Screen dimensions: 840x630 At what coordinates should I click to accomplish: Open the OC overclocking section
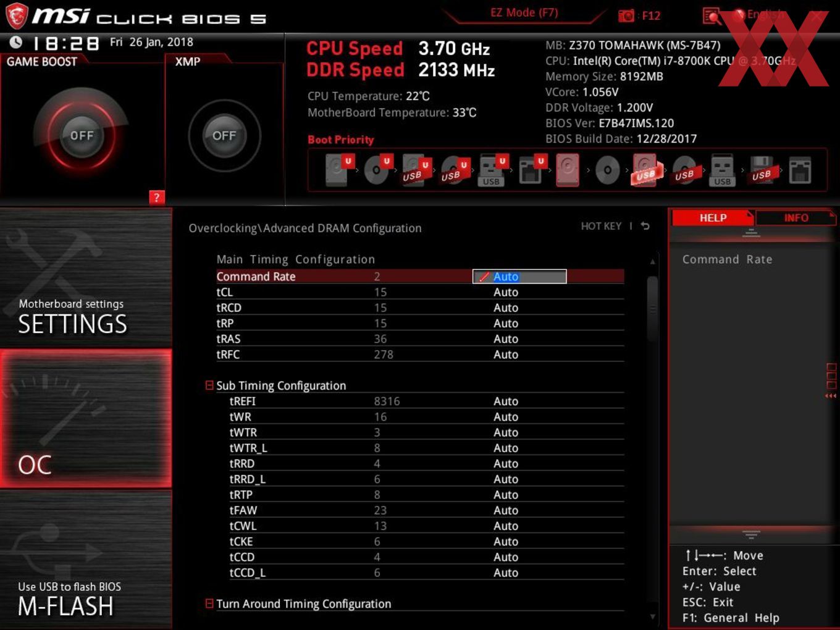[86, 419]
